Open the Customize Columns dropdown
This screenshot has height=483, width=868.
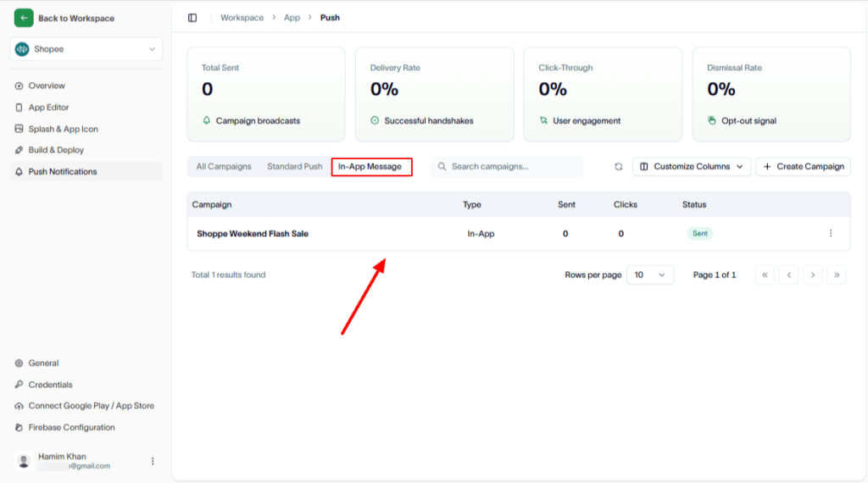point(692,167)
